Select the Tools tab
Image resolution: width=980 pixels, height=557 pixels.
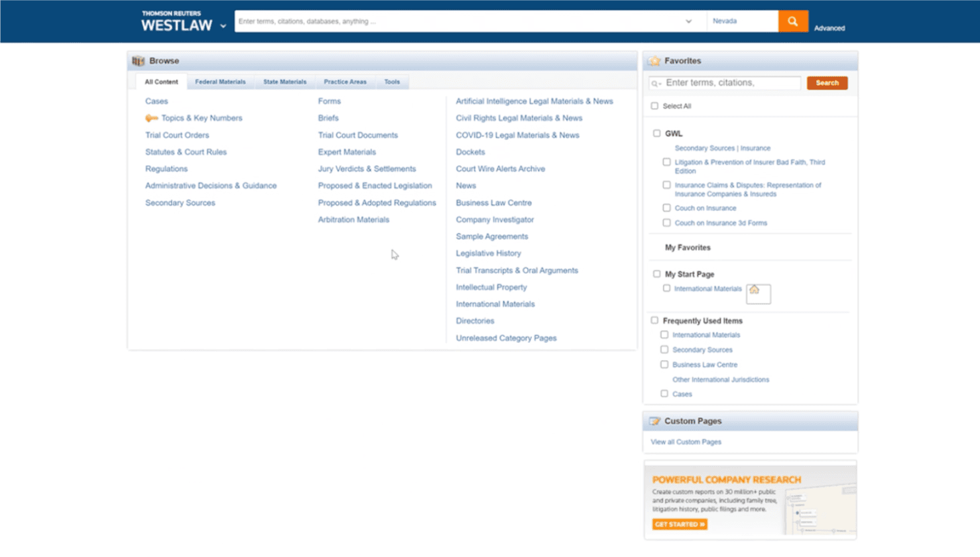(392, 82)
